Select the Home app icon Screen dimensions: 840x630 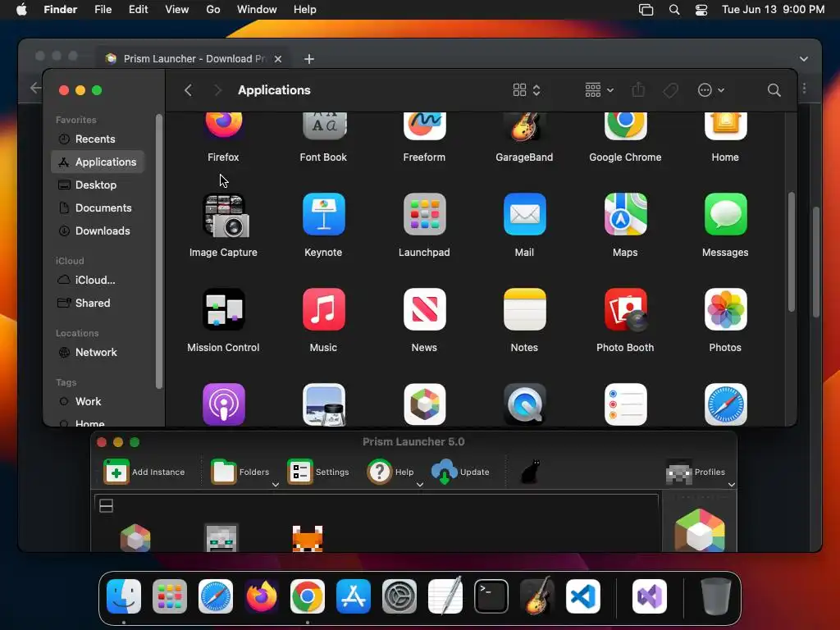pos(725,126)
